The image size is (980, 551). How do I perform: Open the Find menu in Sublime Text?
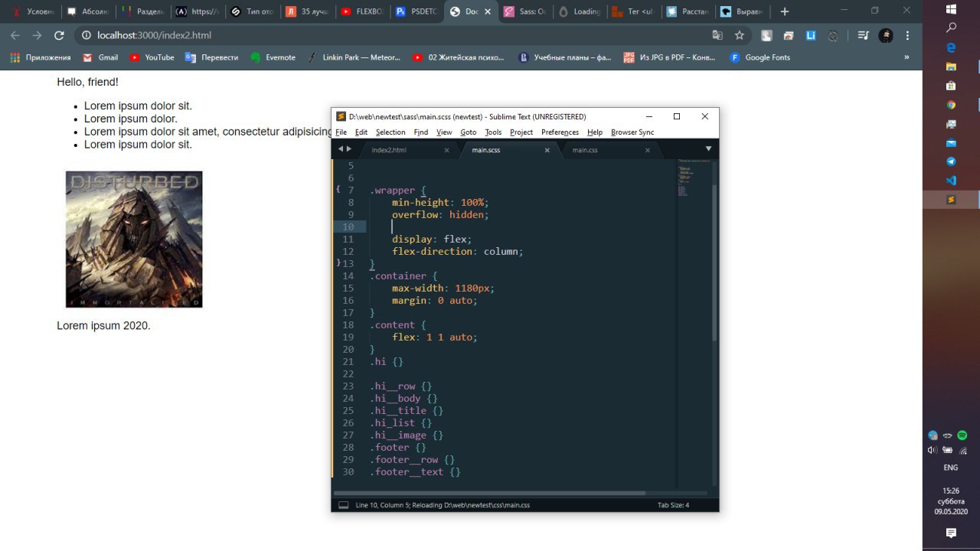(421, 132)
